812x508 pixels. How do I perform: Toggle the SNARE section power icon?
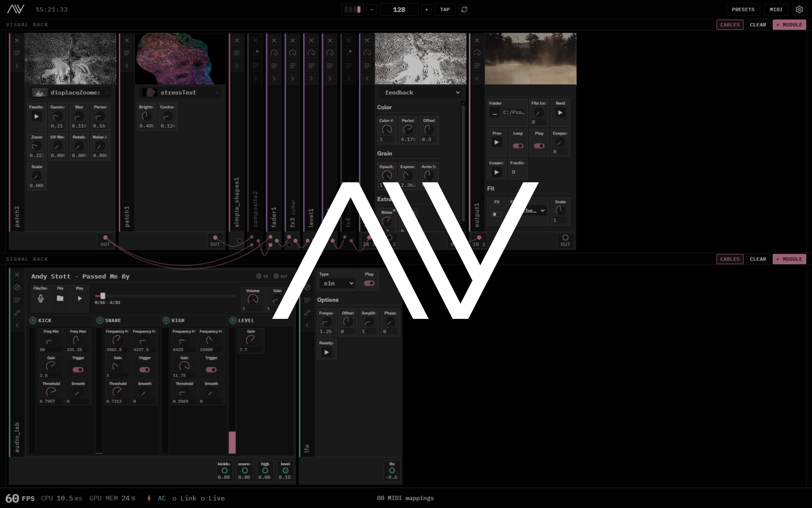[100, 320]
